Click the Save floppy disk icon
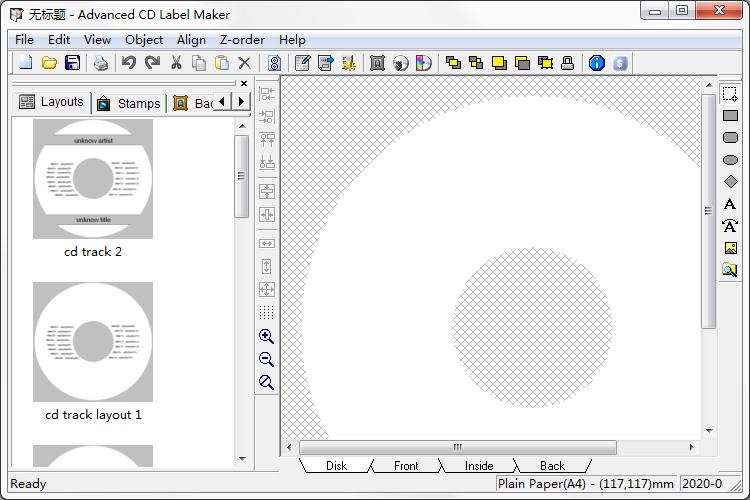 click(72, 63)
